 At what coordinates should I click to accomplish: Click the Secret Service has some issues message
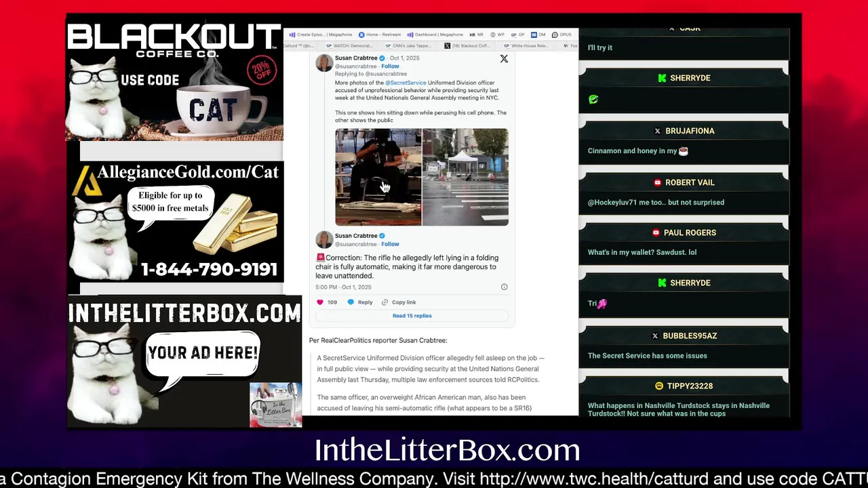647,356
